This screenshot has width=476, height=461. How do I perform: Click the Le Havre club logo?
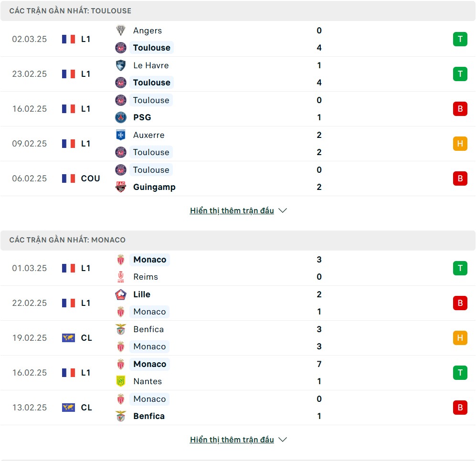pyautogui.click(x=121, y=65)
